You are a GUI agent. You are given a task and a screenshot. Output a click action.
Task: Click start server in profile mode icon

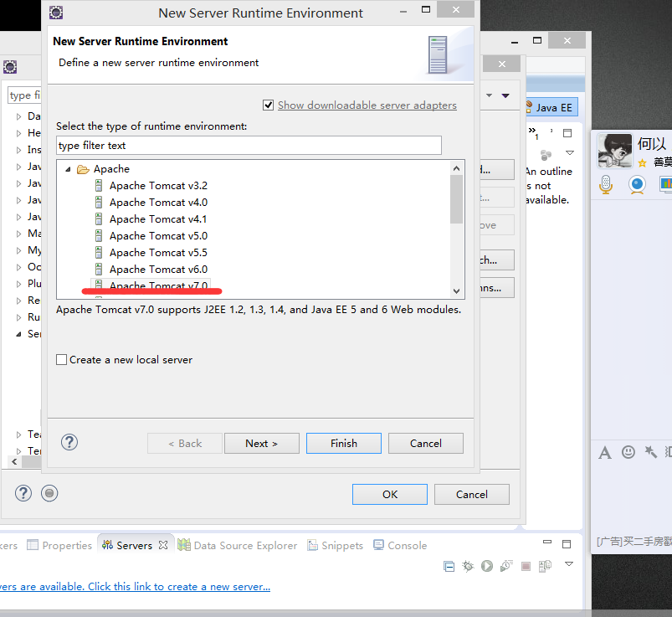point(506,566)
